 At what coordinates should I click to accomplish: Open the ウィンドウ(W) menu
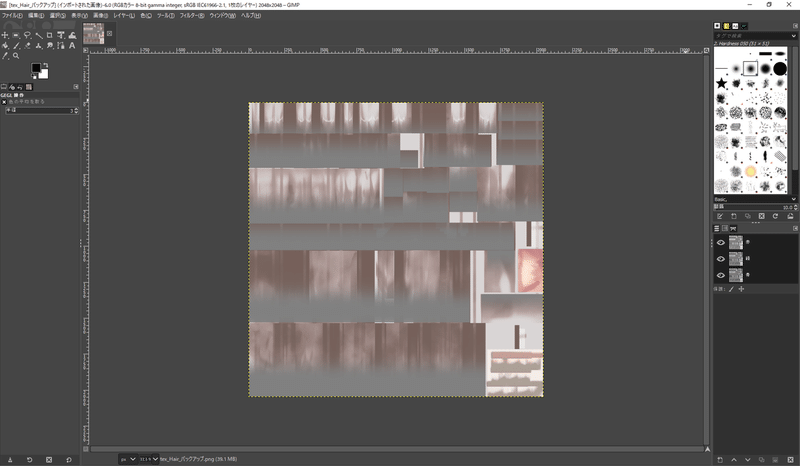point(222,16)
